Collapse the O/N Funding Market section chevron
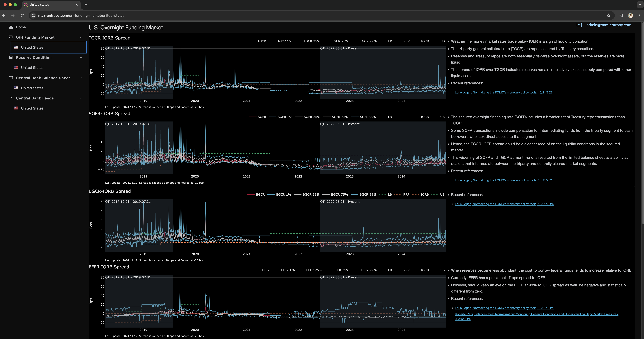644x339 pixels. pos(81,37)
